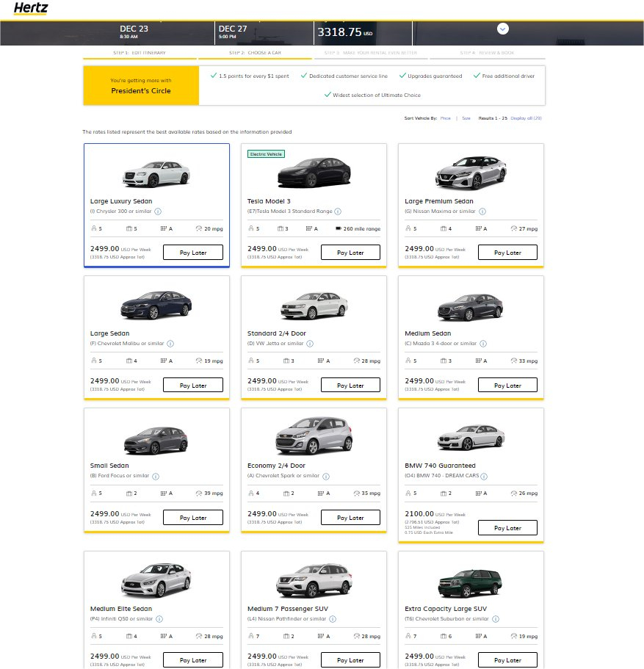This screenshot has height=669, width=644.
Task: Open info icon for VW Jetta
Action: click(310, 344)
